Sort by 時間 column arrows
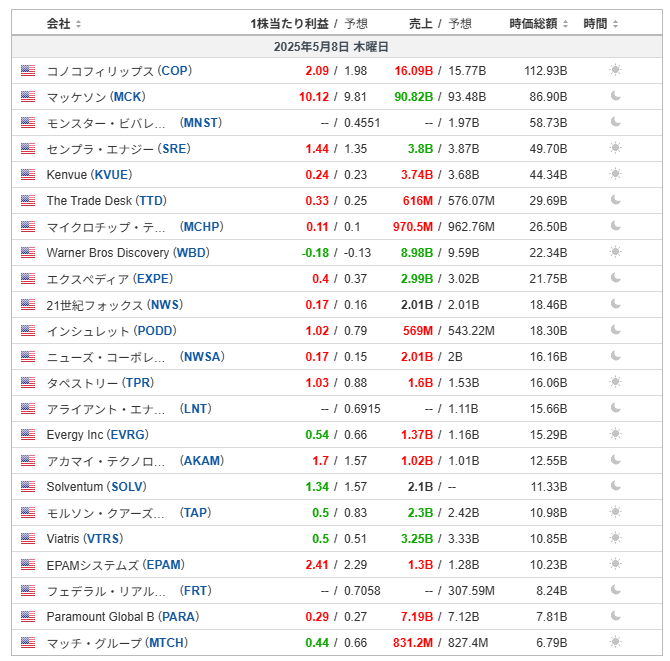Viewport: 670px width, 661px height. click(x=615, y=24)
